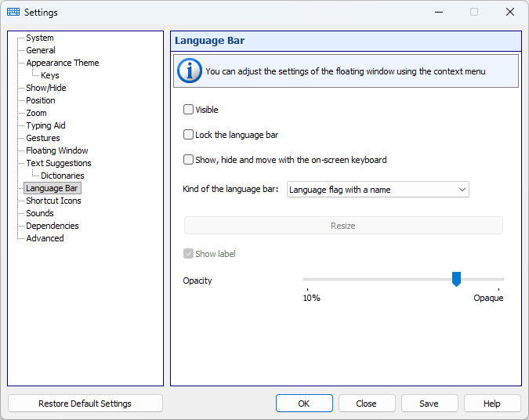This screenshot has height=420, width=529.
Task: Click the Opacity label
Action: tap(197, 281)
